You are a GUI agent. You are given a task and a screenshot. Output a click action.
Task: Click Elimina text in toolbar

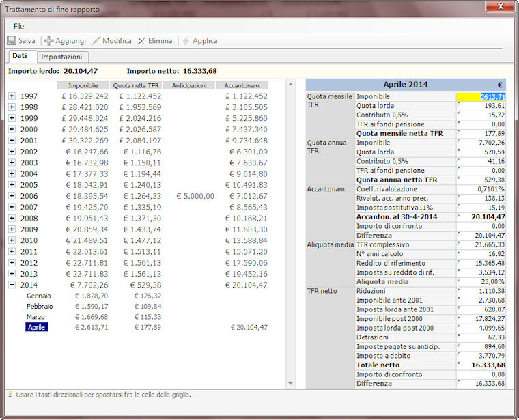(160, 41)
